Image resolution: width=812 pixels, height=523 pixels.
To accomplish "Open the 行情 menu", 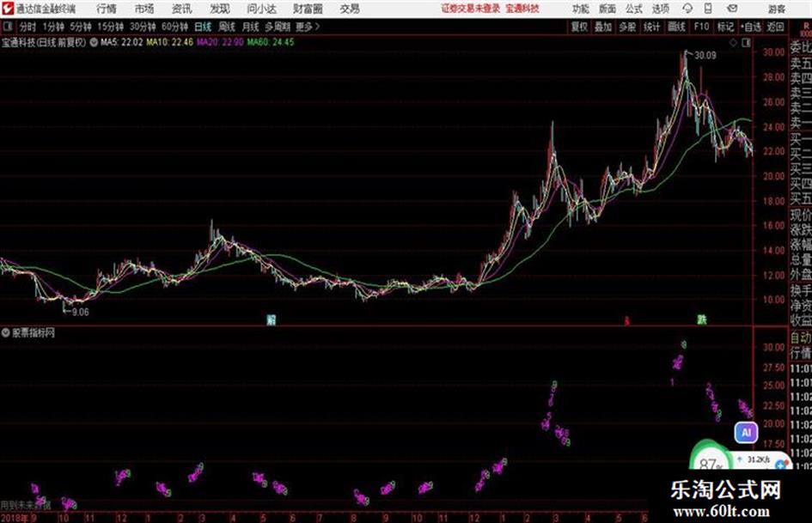I will 107,9.
